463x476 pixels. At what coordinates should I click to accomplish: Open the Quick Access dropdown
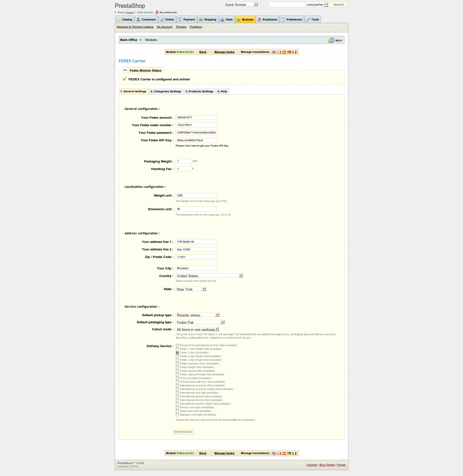pos(241,5)
